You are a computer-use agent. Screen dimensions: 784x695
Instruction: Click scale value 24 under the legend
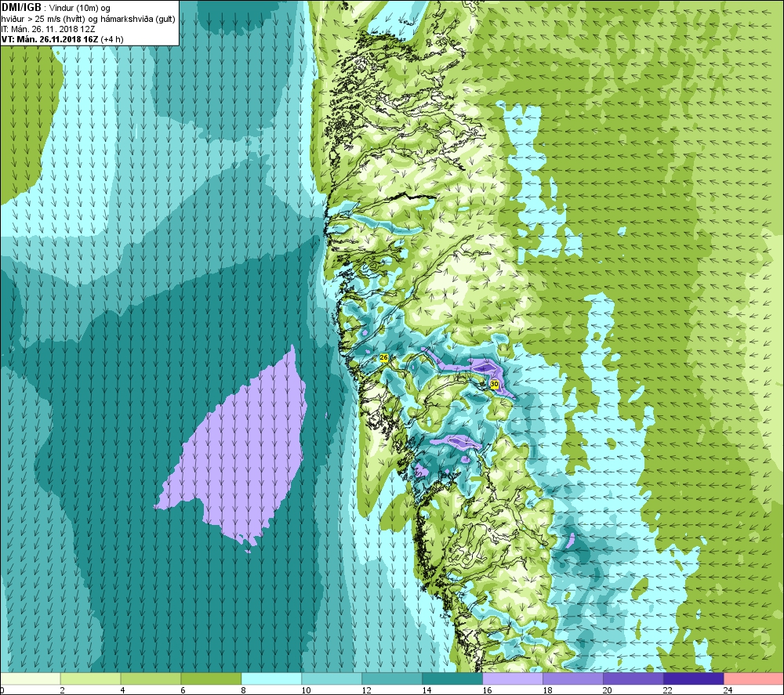[x=728, y=690]
